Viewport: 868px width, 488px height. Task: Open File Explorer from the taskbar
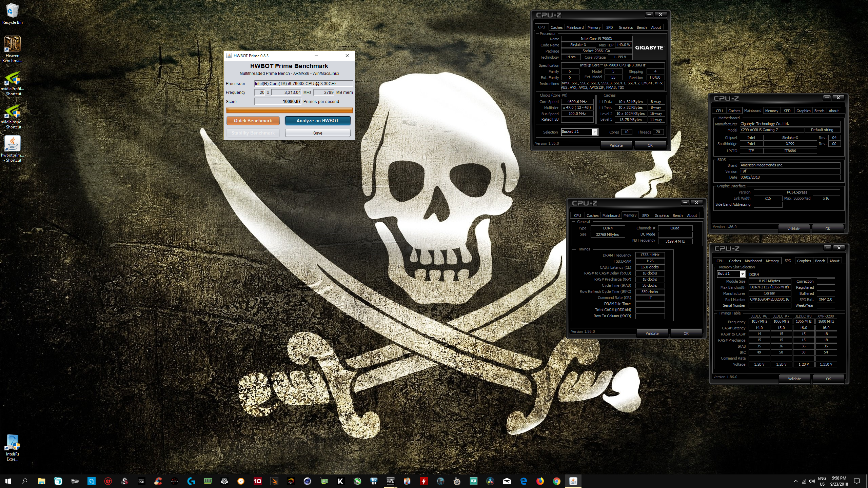[x=41, y=481]
